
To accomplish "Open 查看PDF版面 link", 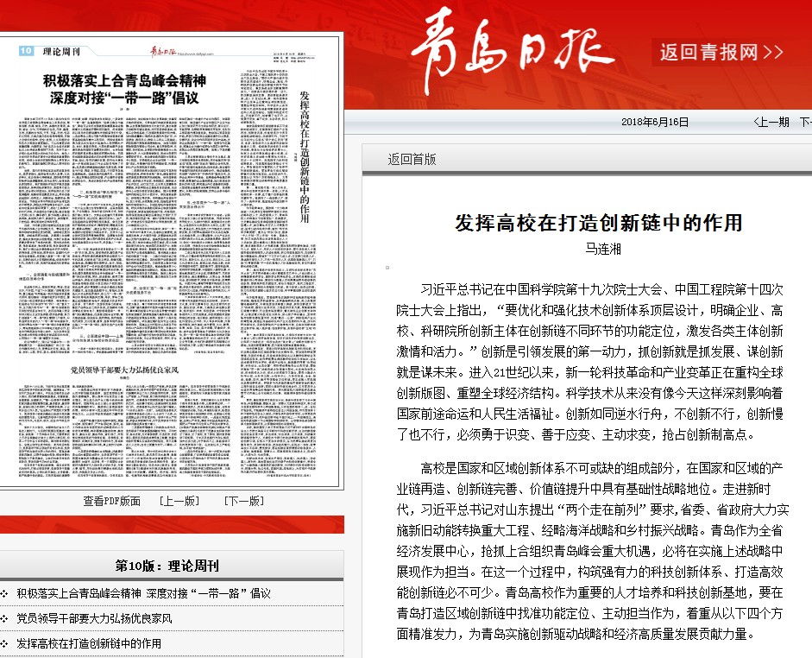I will coord(112,501).
